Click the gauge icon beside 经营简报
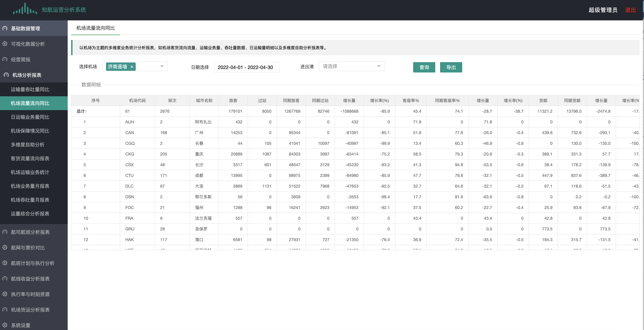Image resolution: width=644 pixels, height=330 pixels. click(x=5, y=60)
